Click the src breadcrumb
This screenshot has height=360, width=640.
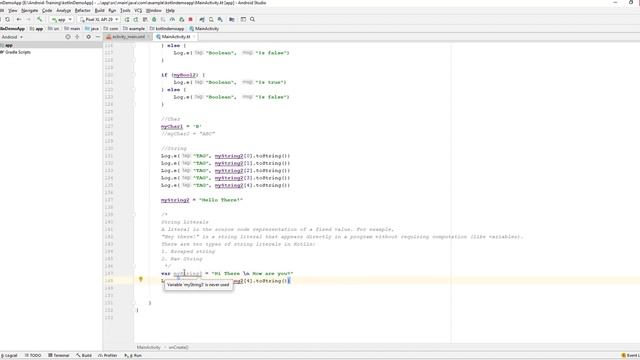pos(54,29)
